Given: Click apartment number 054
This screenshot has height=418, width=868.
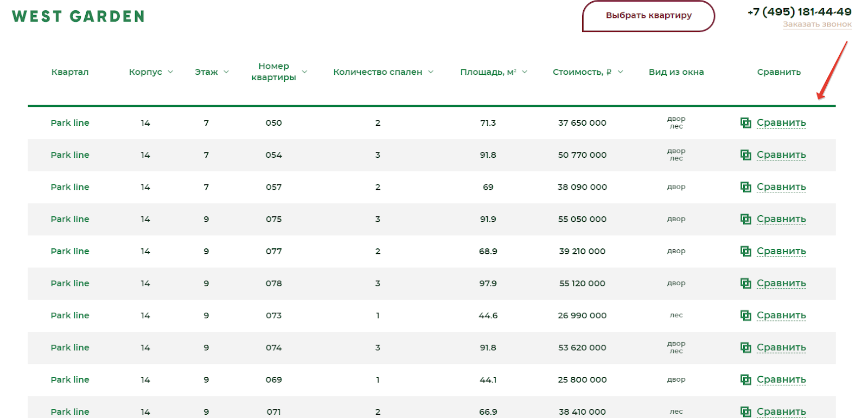Looking at the screenshot, I should point(273,155).
